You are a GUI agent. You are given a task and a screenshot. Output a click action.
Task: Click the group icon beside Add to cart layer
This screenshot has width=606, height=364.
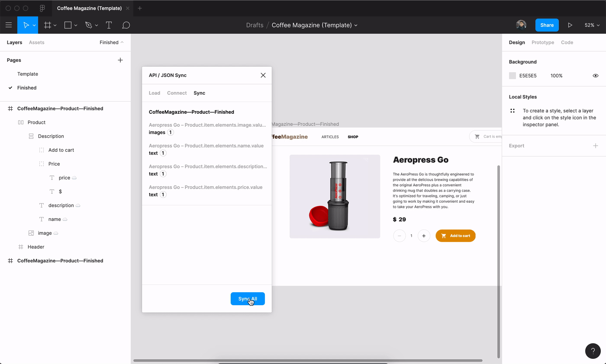coord(42,150)
